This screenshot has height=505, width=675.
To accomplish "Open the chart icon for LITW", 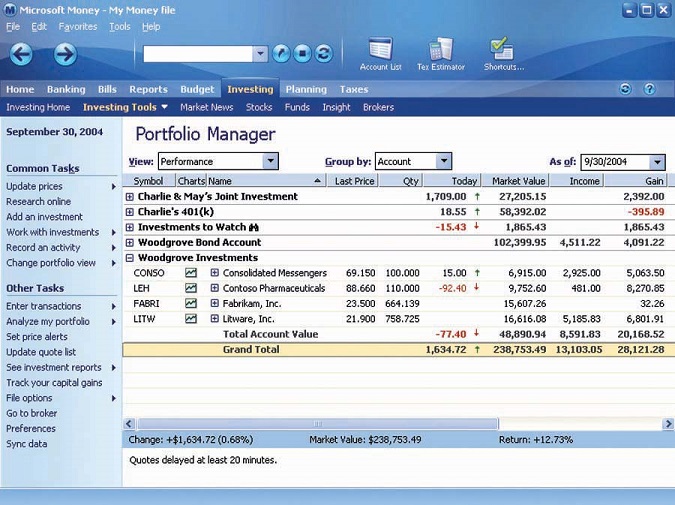I will pyautogui.click(x=191, y=319).
